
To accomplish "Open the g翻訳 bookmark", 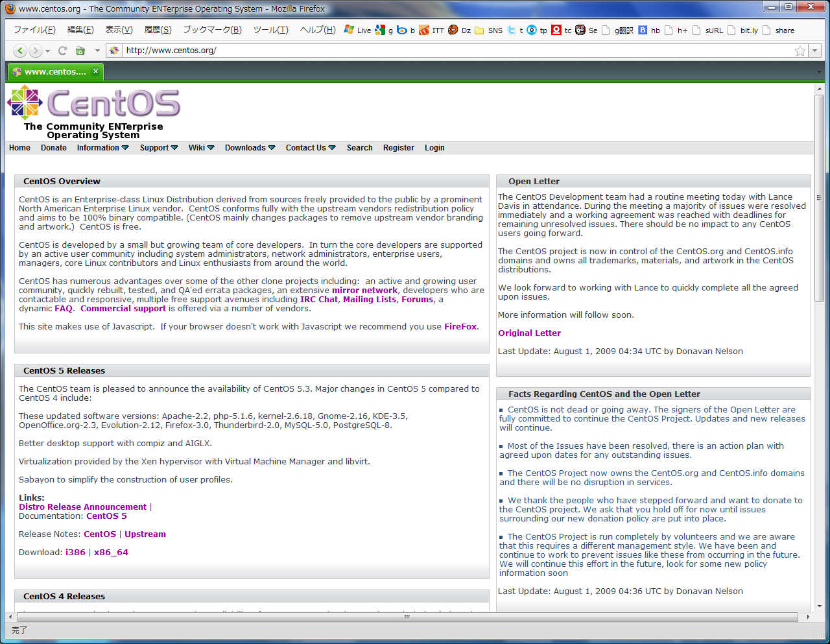I will click(x=617, y=30).
